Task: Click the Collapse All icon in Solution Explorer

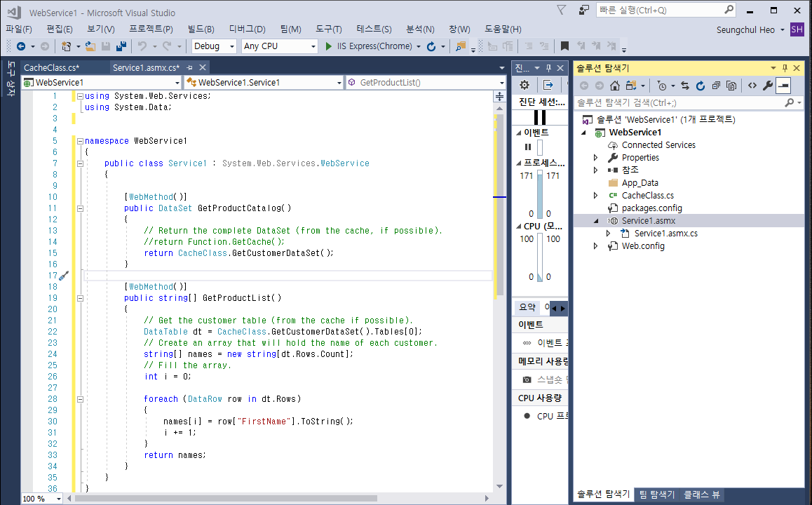Action: click(715, 86)
